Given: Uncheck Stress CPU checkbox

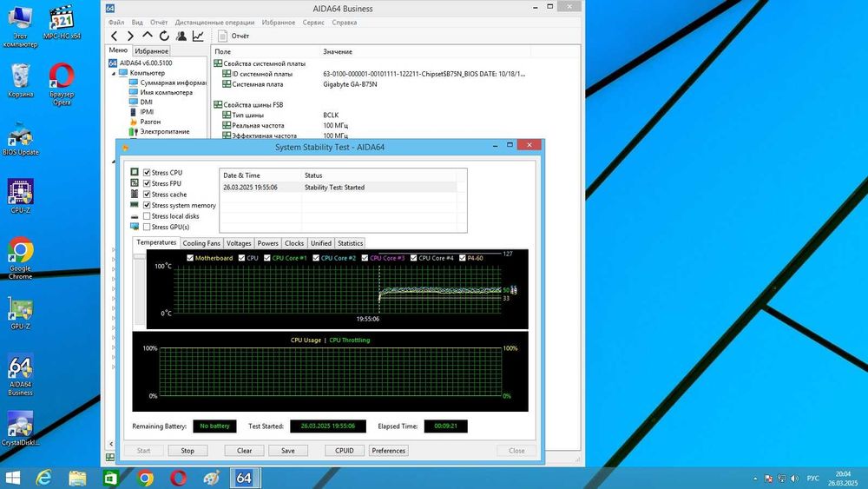Looking at the screenshot, I should tap(147, 173).
